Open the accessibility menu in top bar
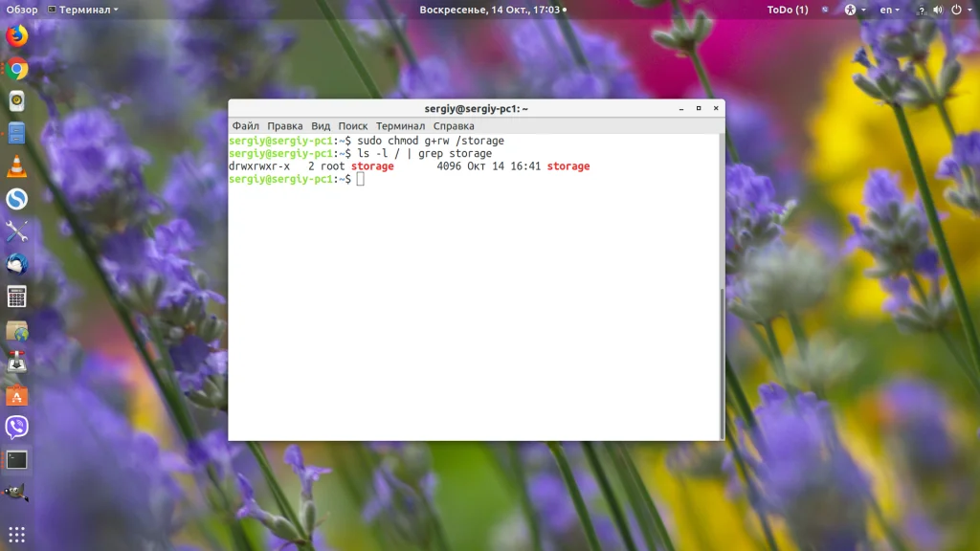This screenshot has height=551, width=980. click(x=855, y=10)
